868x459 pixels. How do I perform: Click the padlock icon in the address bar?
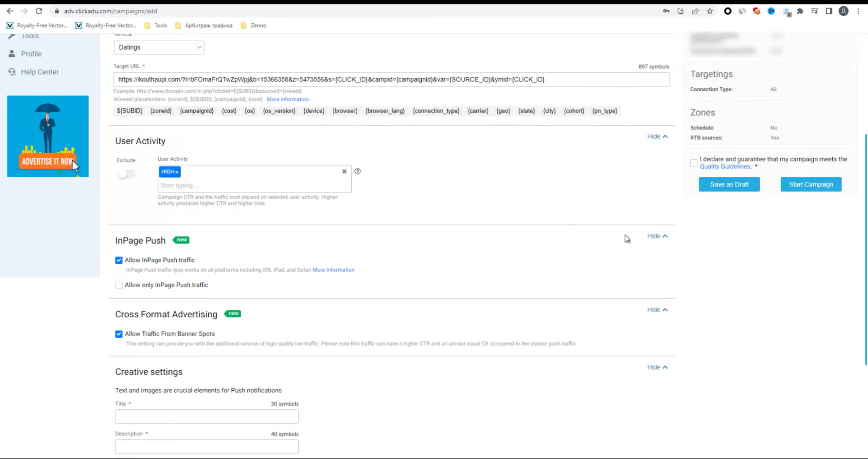pos(56,11)
